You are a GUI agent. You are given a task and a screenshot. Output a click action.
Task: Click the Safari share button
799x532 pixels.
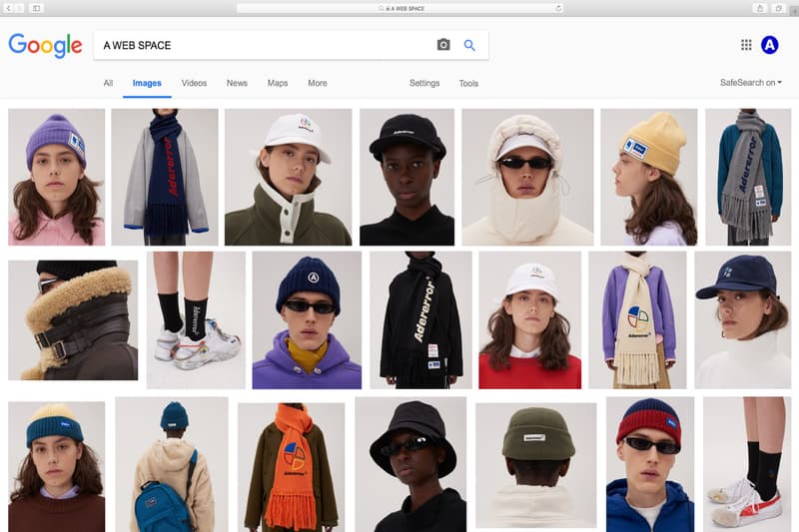(x=760, y=8)
